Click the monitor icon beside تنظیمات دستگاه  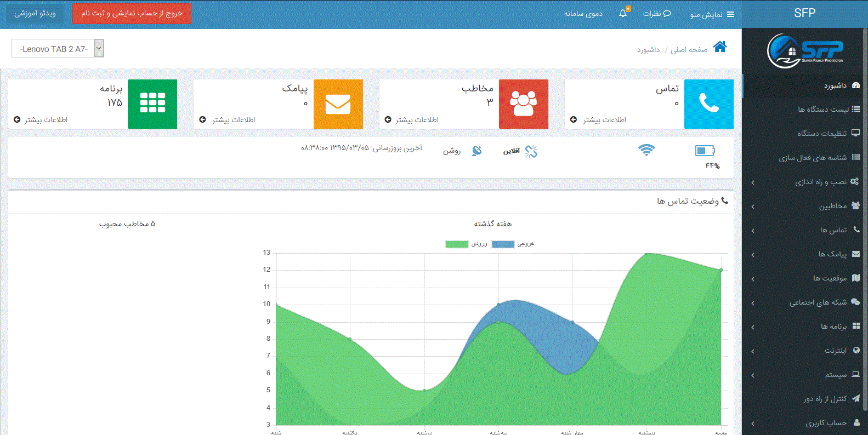[x=856, y=133]
